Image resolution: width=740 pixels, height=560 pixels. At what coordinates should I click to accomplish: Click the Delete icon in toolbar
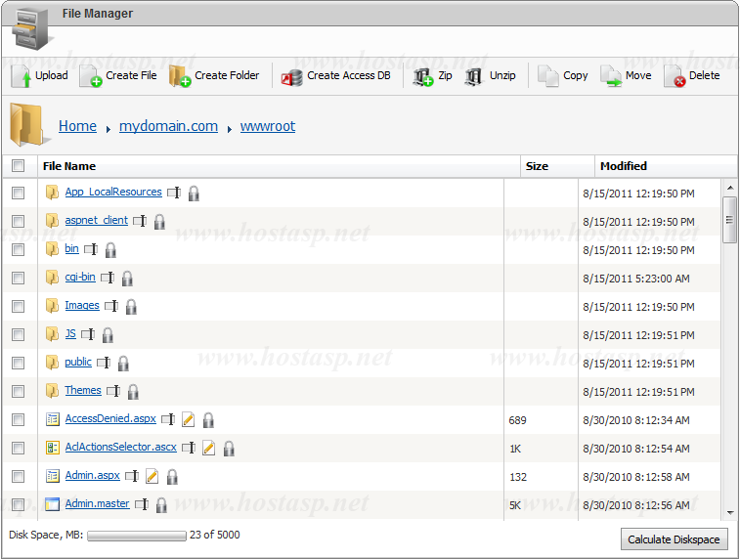pyautogui.click(x=675, y=76)
